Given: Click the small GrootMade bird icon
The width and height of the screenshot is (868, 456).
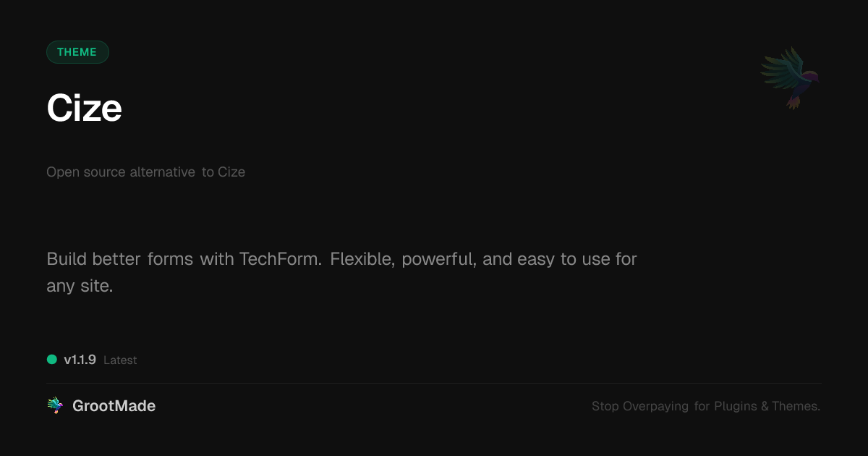Looking at the screenshot, I should (x=55, y=406).
